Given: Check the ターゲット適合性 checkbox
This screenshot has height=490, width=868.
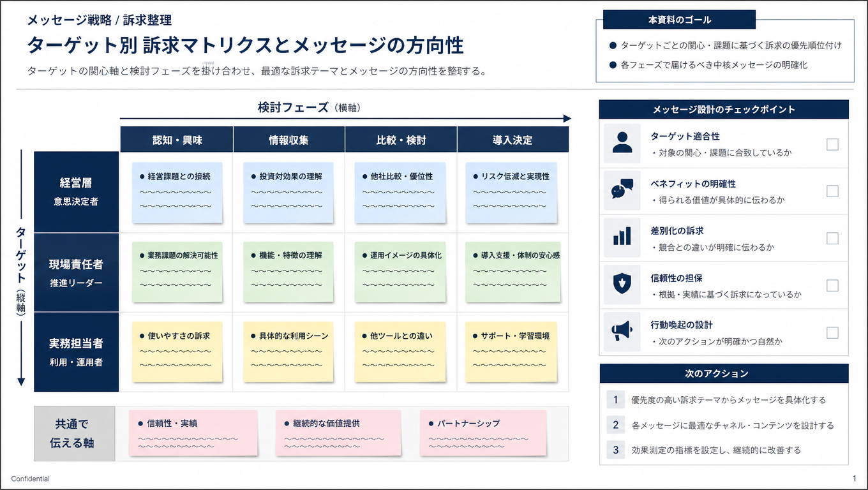Looking at the screenshot, I should coord(832,144).
